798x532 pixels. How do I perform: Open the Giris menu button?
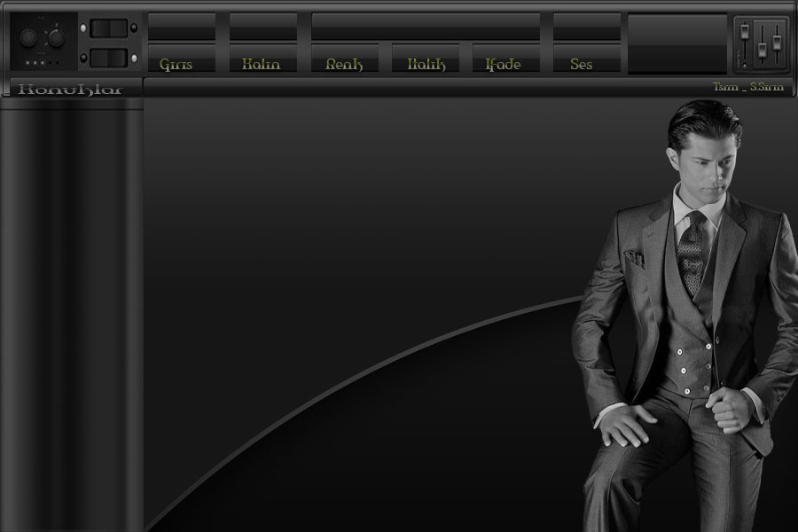click(x=181, y=64)
